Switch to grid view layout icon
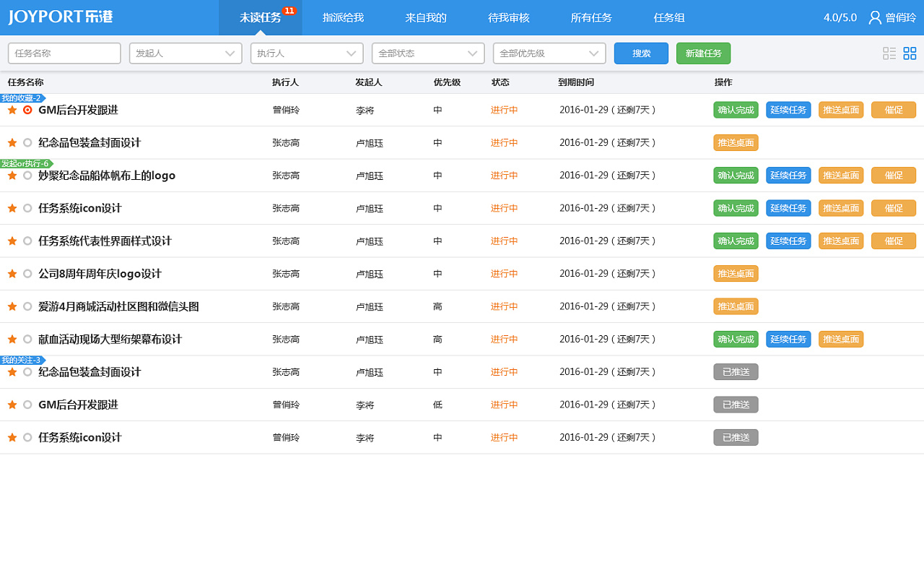Screen dimensions: 924x578 (x=910, y=53)
